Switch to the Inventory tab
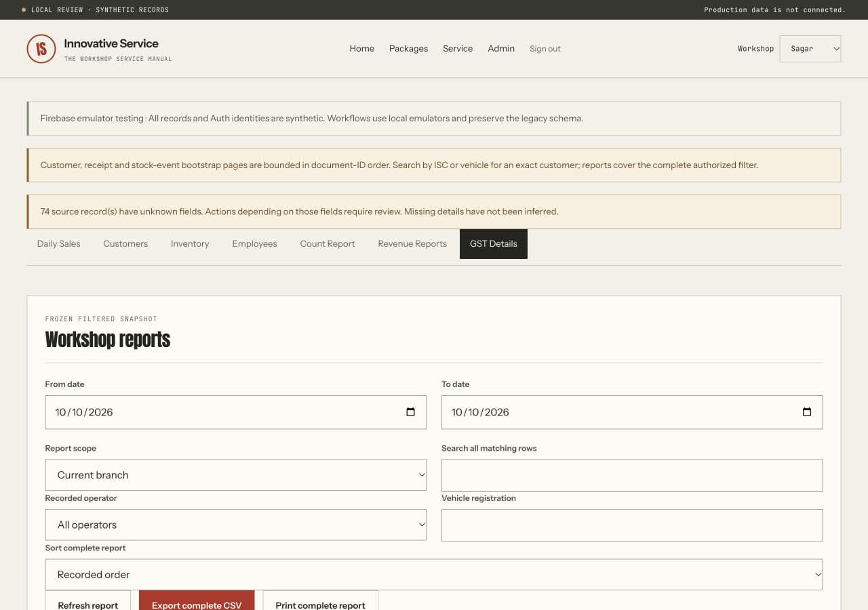The image size is (868, 610). pos(190,244)
